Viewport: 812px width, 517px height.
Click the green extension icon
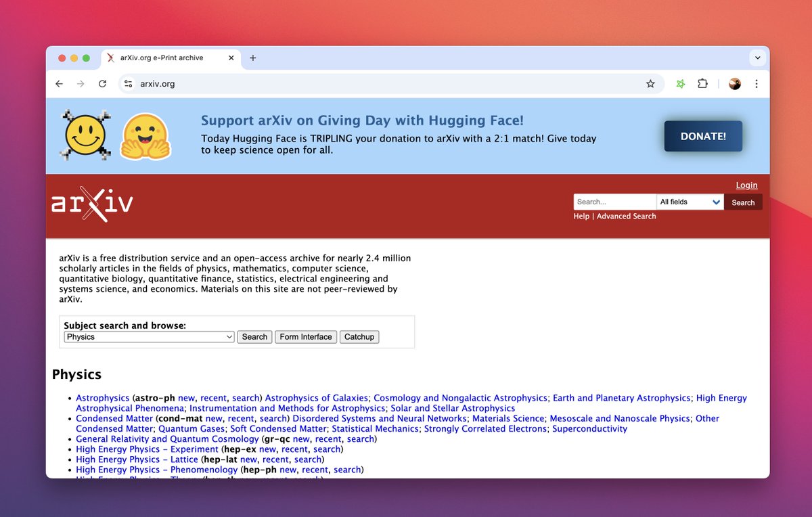(680, 83)
